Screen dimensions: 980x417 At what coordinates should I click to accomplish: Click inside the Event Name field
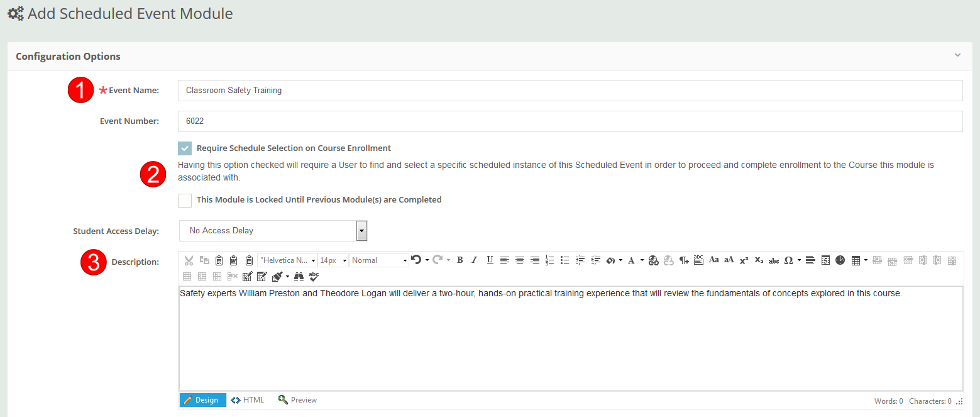click(440, 90)
